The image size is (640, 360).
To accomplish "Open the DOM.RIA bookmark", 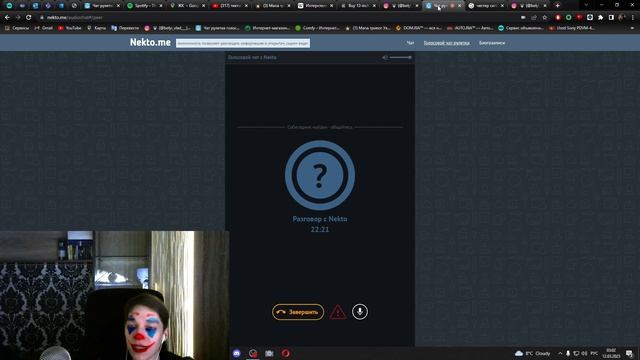I will [x=419, y=28].
